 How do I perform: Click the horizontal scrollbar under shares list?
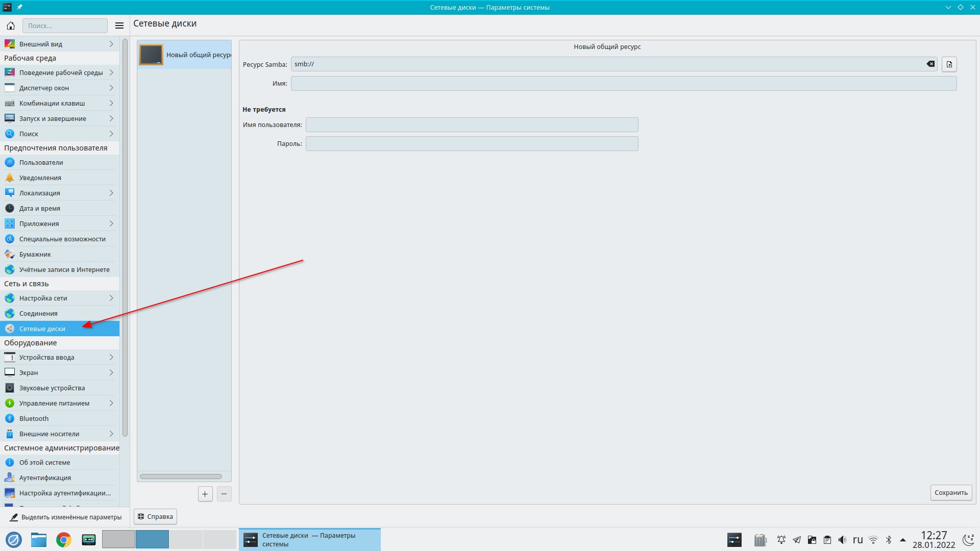181,477
